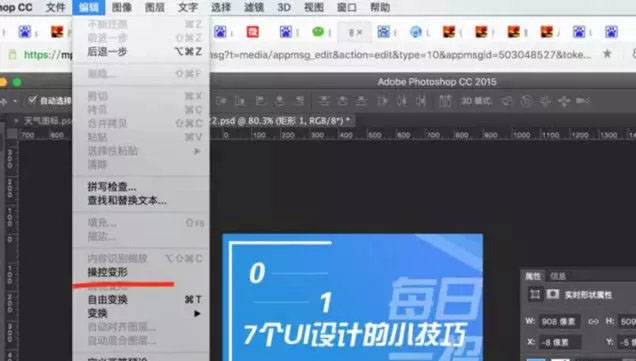Image resolution: width=636 pixels, height=361 pixels.
Task: Click the green zoom button of Photoshop window
Action: pyautogui.click(x=17, y=82)
